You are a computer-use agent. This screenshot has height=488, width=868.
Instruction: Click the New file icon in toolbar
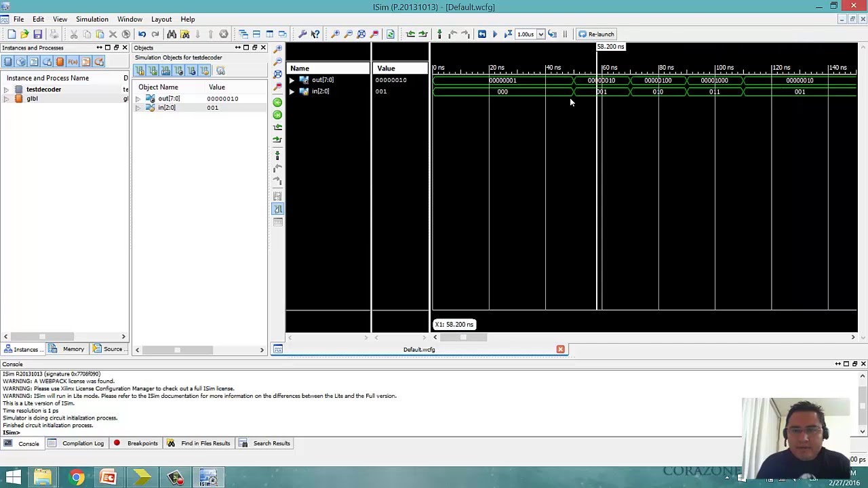click(x=12, y=34)
